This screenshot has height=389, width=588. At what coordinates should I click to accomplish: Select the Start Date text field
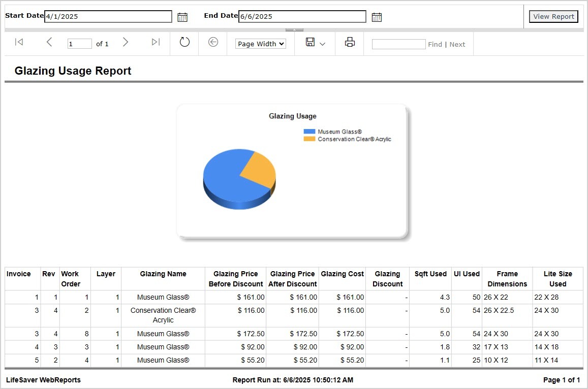107,16
